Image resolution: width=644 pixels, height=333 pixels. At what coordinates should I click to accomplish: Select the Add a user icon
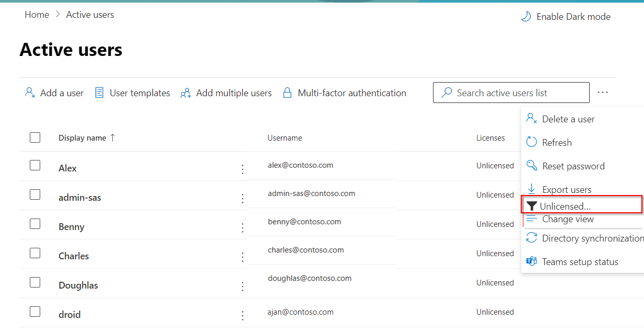(30, 92)
